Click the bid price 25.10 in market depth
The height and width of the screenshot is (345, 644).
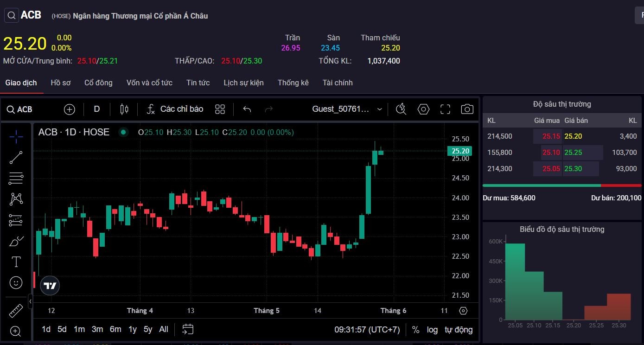551,153
